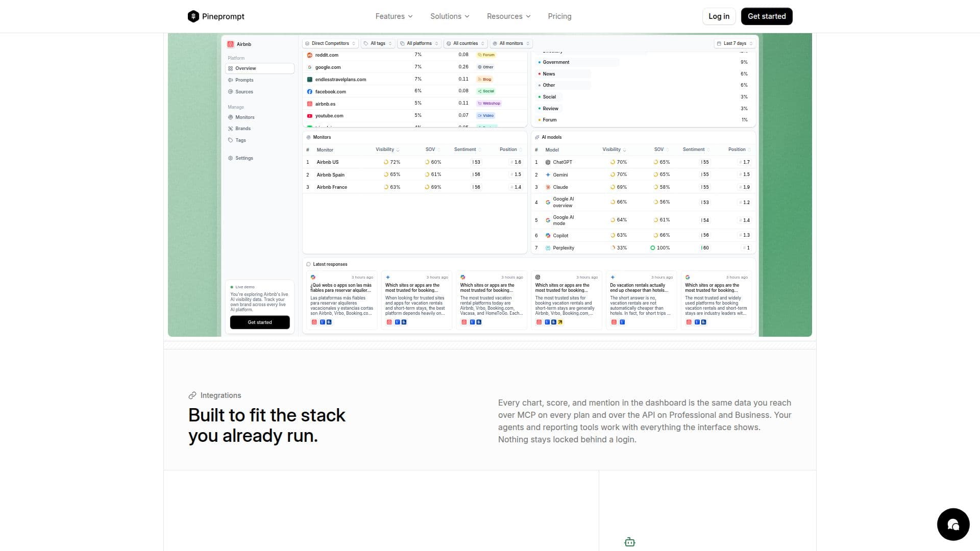Open the Pricing page
The width and height of the screenshot is (980, 551).
click(x=559, y=16)
